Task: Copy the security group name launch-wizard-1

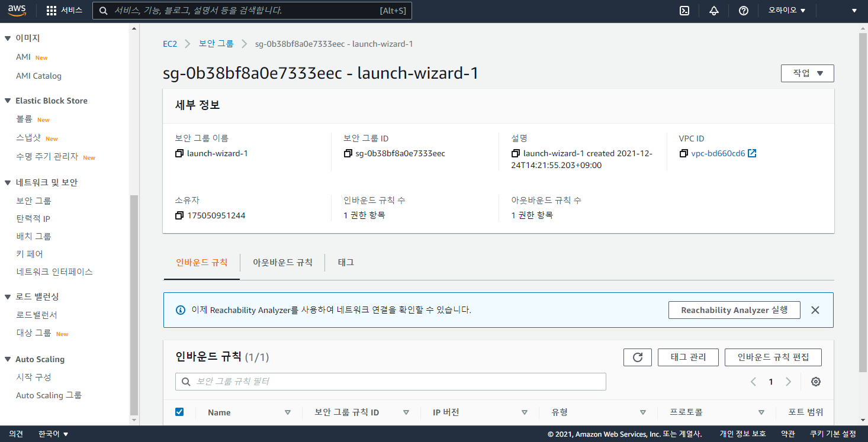Action: (x=179, y=154)
